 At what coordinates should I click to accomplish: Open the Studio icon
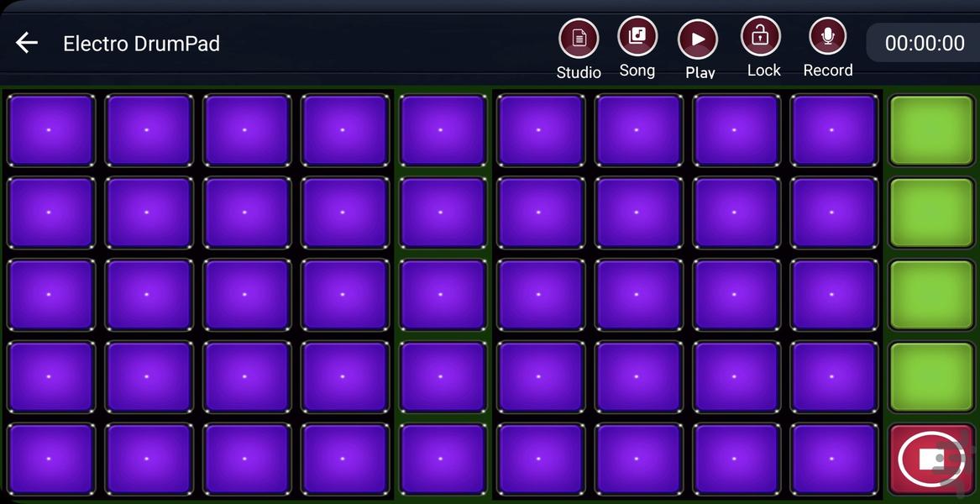(579, 39)
